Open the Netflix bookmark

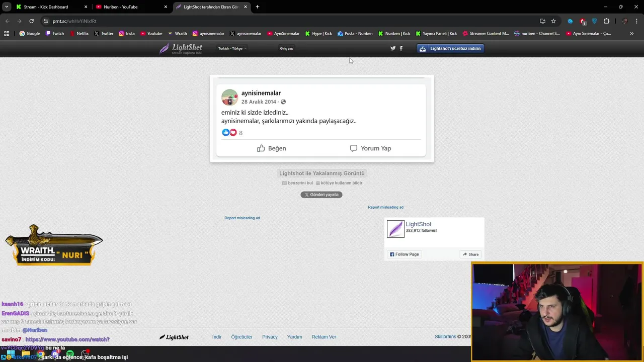click(x=78, y=34)
